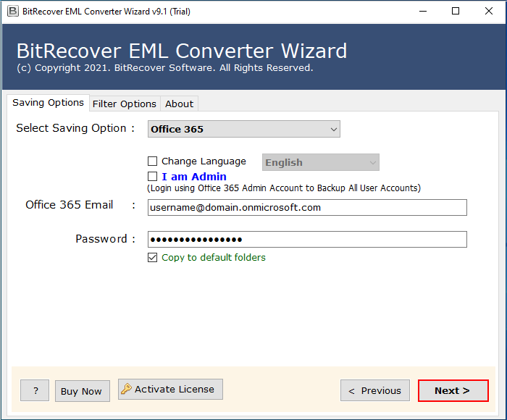Select the Saving Options tab
This screenshot has height=420, width=507.
coord(48,103)
